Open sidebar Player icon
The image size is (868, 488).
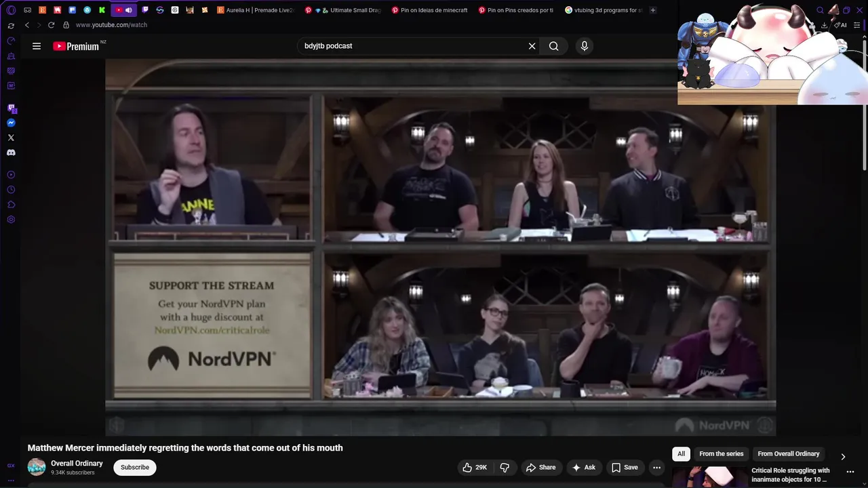11,175
